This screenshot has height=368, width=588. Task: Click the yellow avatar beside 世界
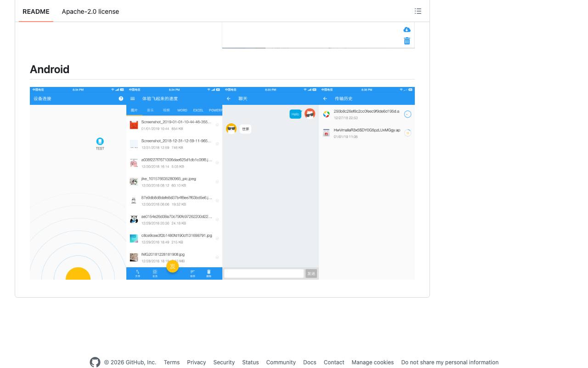point(231,128)
